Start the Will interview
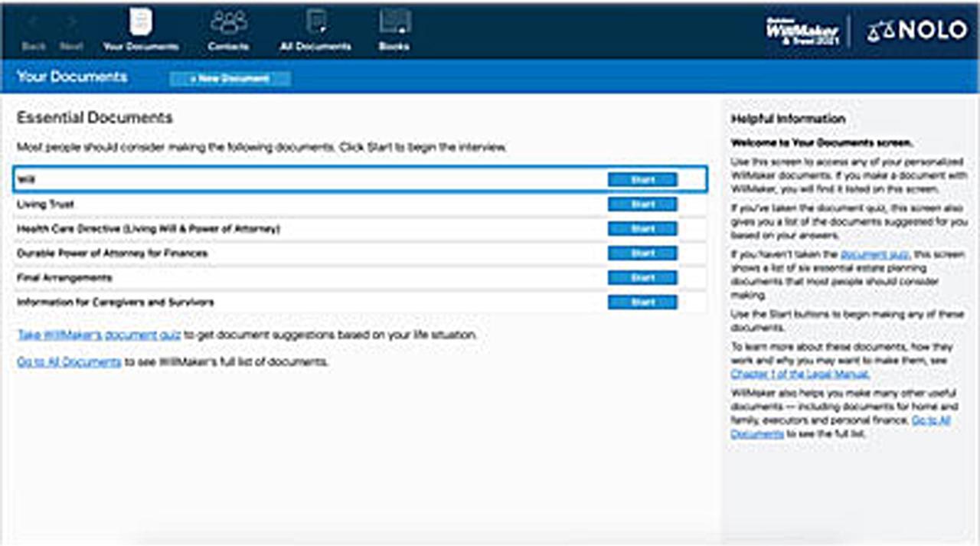This screenshot has width=980, height=546. pos(642,180)
